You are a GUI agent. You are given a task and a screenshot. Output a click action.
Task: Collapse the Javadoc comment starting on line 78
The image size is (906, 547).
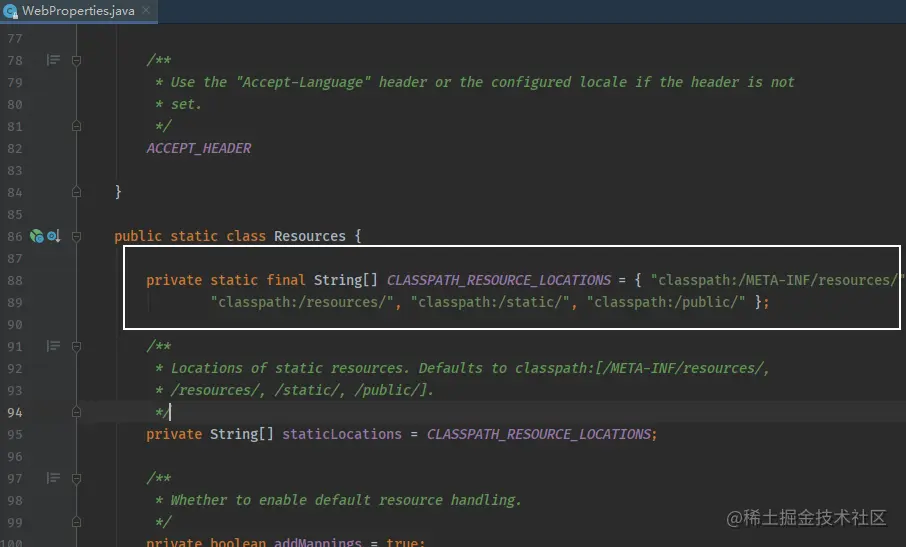76,60
